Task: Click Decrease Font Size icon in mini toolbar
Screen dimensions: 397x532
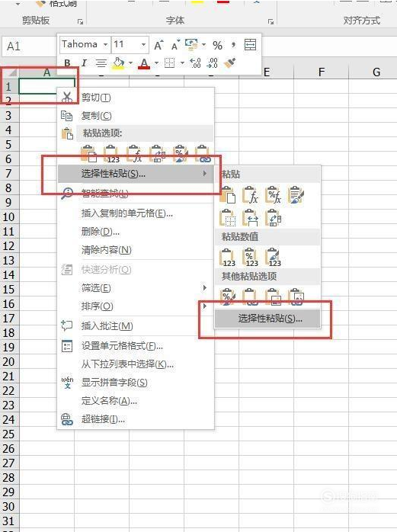Action: click(175, 45)
